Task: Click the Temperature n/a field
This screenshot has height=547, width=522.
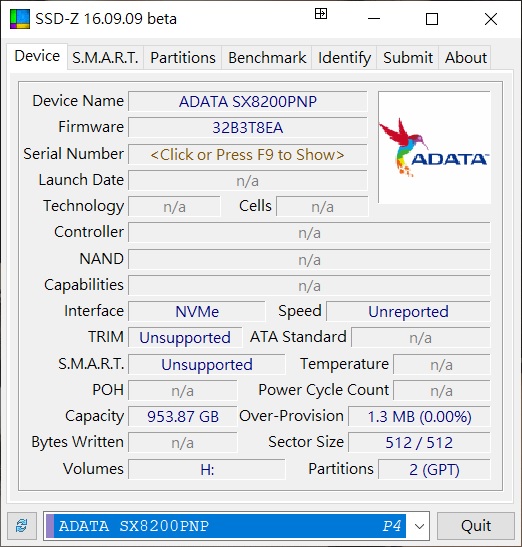Action: point(441,365)
